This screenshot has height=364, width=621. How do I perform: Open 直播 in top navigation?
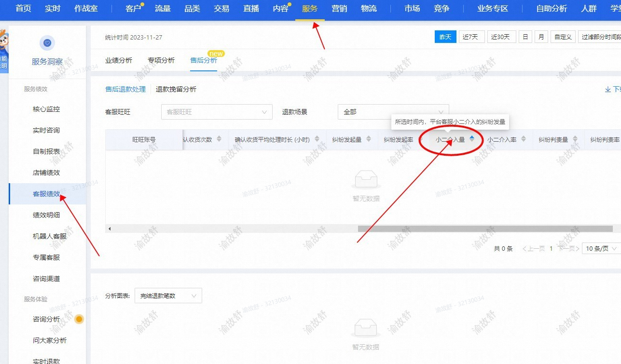[251, 8]
